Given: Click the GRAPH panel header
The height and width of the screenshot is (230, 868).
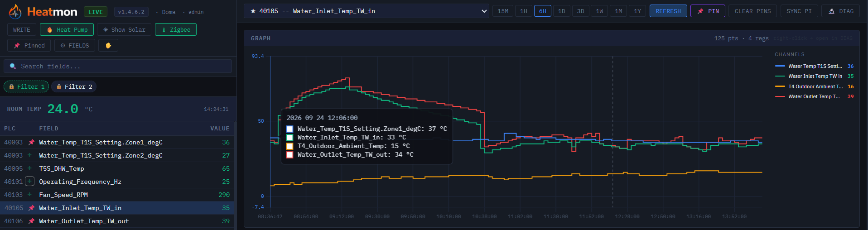Looking at the screenshot, I should pos(551,38).
